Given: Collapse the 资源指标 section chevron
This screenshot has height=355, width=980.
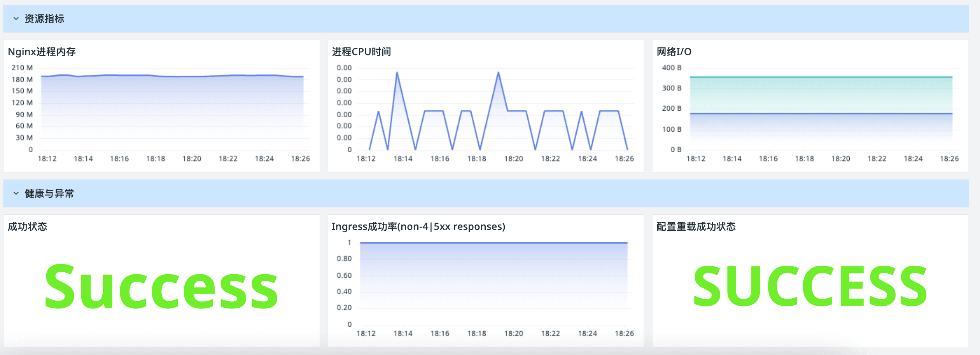Looking at the screenshot, I should [x=16, y=19].
